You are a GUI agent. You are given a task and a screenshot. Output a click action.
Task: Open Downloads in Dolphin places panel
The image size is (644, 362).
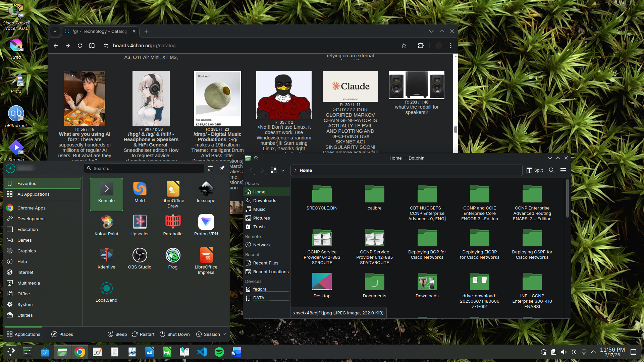point(264,200)
